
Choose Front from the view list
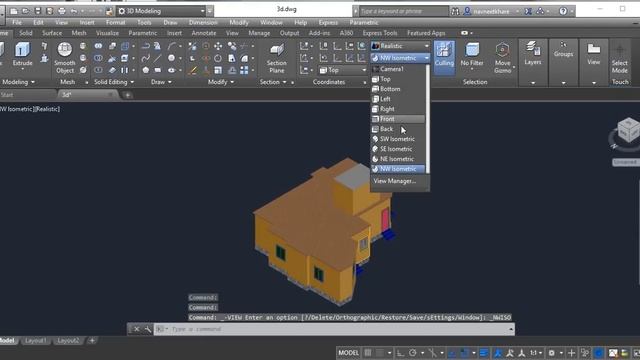pyautogui.click(x=398, y=119)
